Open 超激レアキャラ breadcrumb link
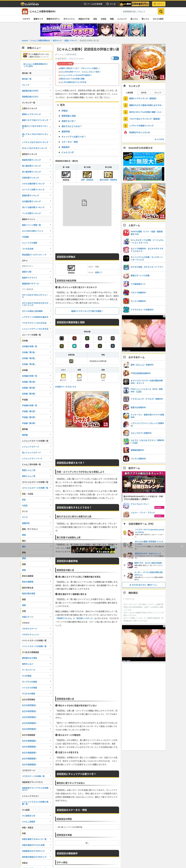 pos(71,41)
